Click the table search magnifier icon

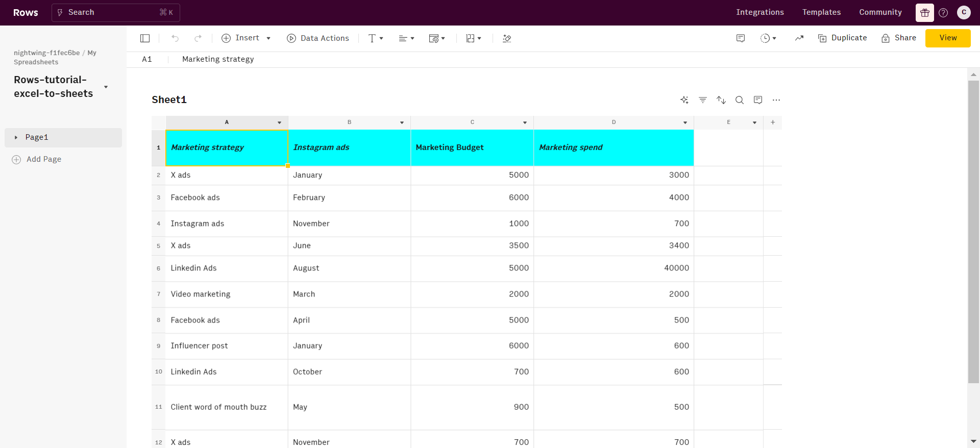740,100
